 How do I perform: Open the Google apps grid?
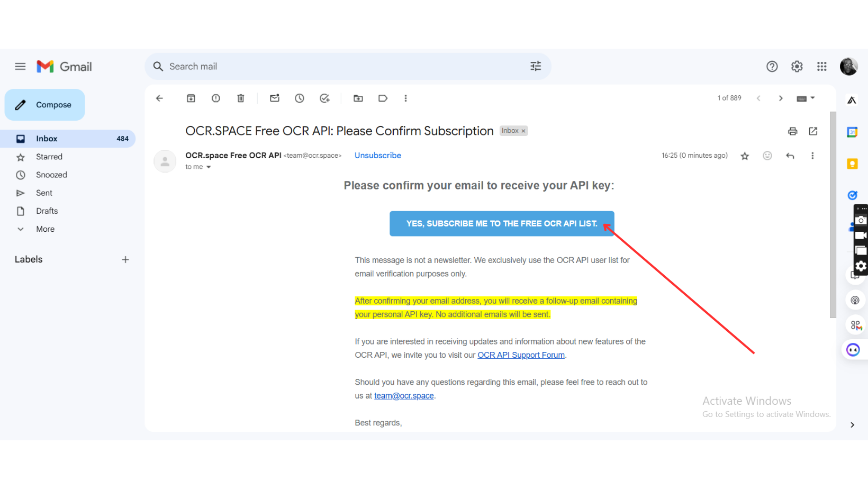(821, 66)
